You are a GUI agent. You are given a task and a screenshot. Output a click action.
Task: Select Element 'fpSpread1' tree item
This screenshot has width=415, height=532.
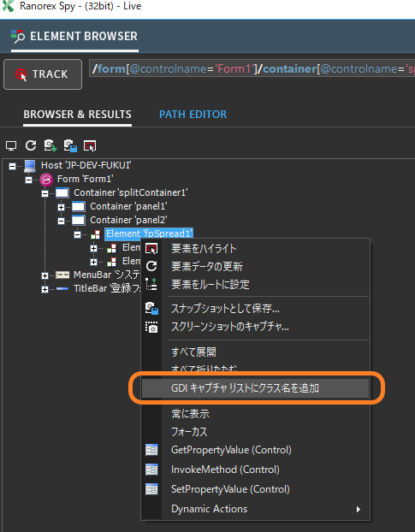[149, 233]
